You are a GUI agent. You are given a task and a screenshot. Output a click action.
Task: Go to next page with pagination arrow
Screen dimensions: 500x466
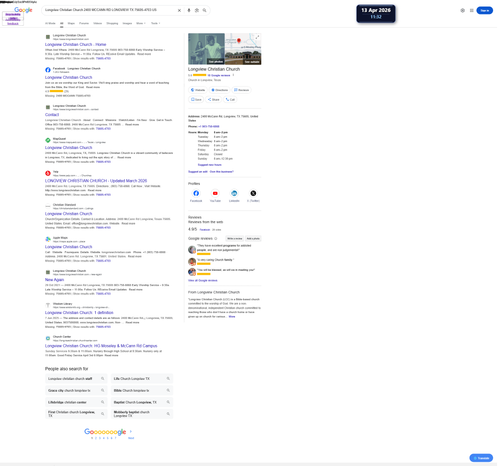click(x=131, y=431)
